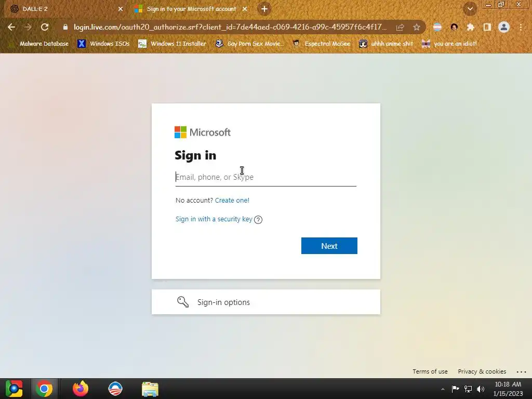The height and width of the screenshot is (399, 532).
Task: Reload the sign-in page
Action: (45, 27)
